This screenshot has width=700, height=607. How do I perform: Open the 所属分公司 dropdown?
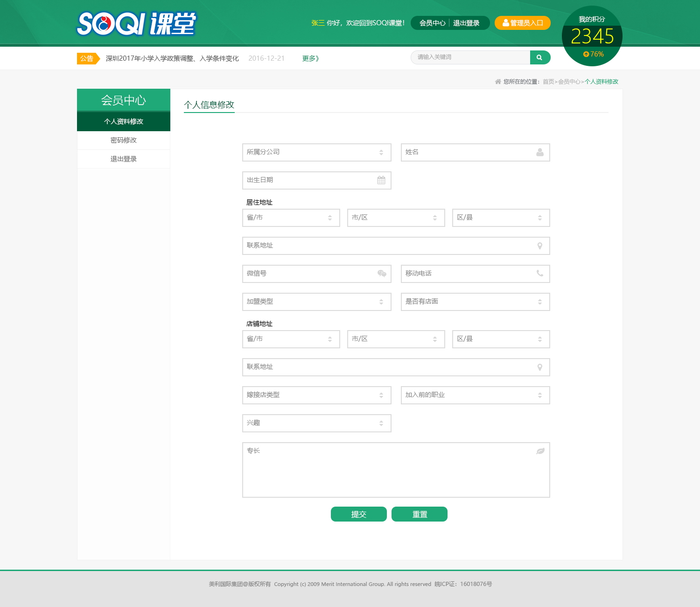coord(317,152)
